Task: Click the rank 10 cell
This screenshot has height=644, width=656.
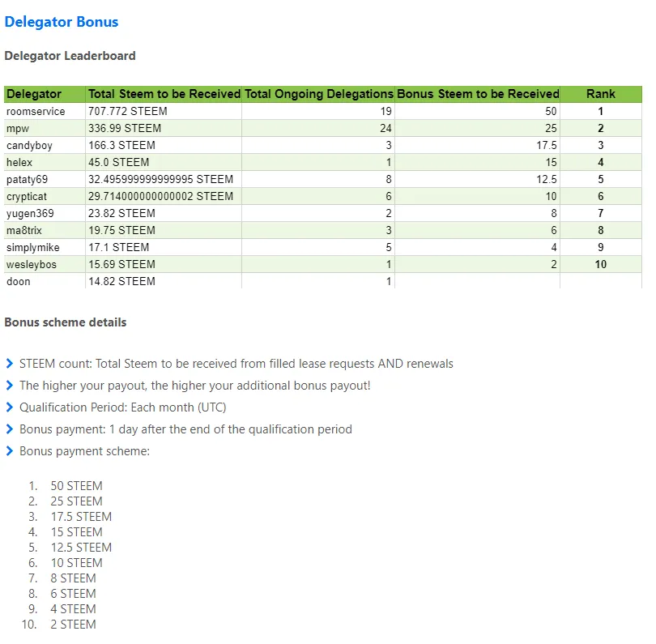Action: pos(601,264)
